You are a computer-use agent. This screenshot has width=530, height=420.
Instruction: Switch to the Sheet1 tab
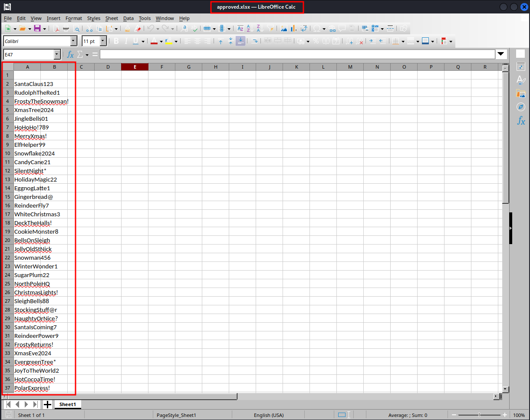pos(68,404)
